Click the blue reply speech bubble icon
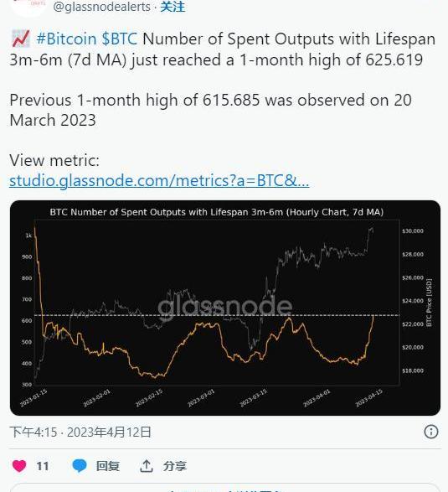 pos(80,466)
